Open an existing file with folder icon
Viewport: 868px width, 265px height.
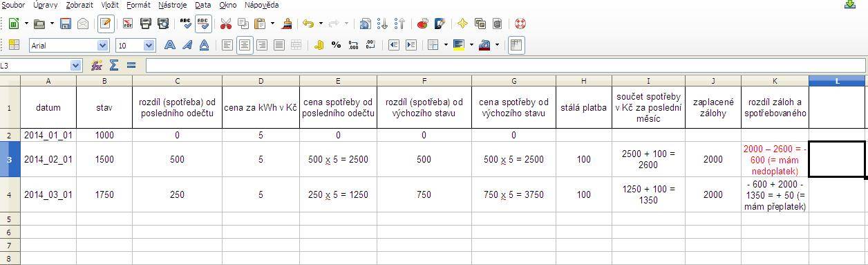[x=39, y=24]
